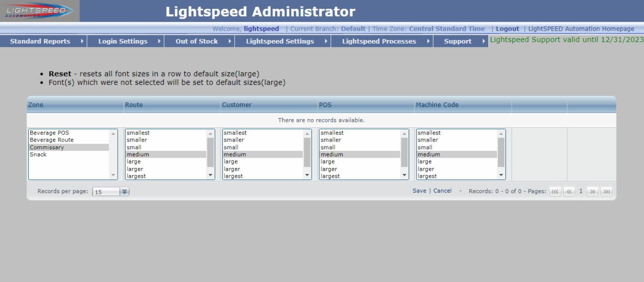Pick medium in the Customer font list

263,154
